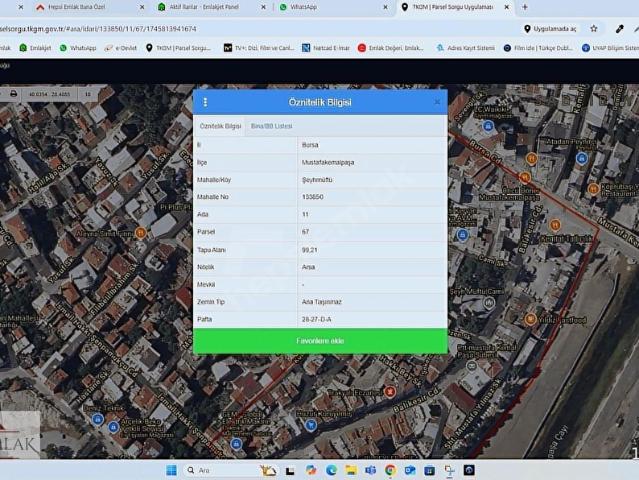The height and width of the screenshot is (480, 639).
Task: Click the Windows taskbar search box
Action: (215, 470)
